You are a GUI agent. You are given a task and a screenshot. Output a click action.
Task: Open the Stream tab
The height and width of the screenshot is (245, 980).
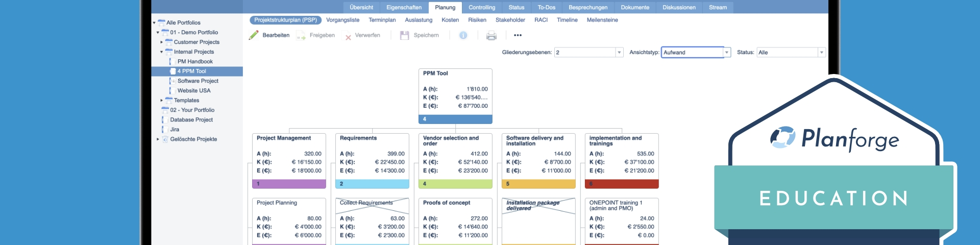(718, 7)
